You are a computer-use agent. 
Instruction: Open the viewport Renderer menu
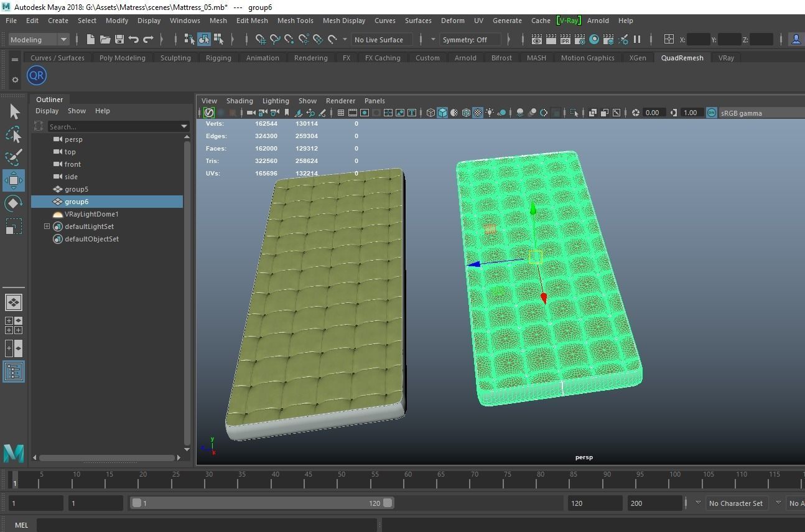[340, 101]
